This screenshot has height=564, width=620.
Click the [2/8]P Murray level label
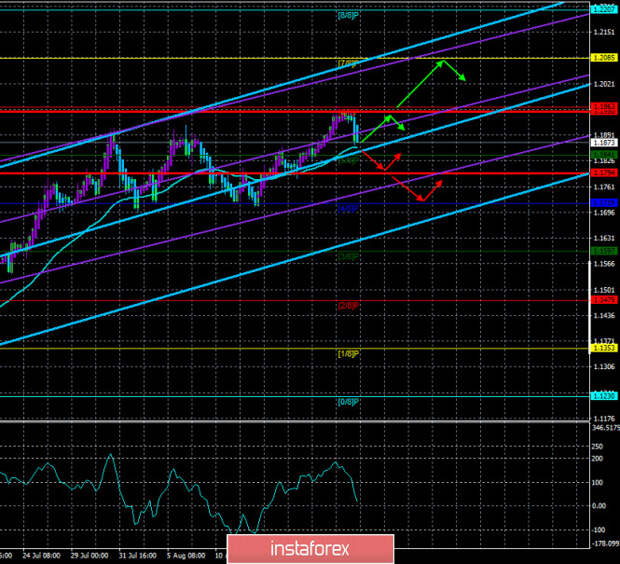point(348,306)
